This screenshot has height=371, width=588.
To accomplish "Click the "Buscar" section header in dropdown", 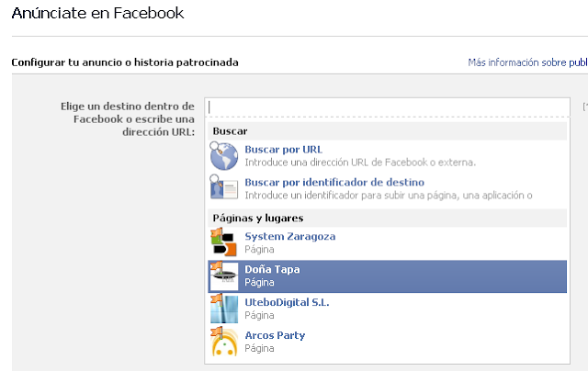I will (x=230, y=131).
